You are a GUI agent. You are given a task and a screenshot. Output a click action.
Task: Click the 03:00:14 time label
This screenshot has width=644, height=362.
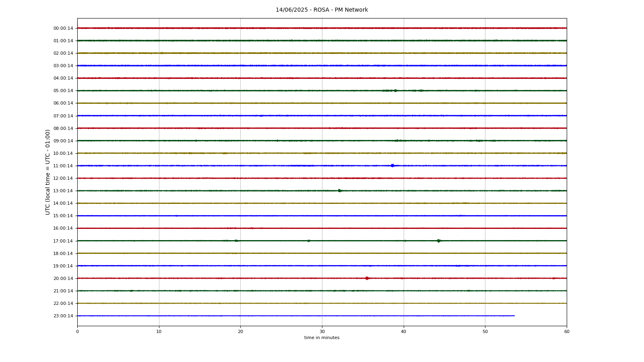pyautogui.click(x=63, y=66)
